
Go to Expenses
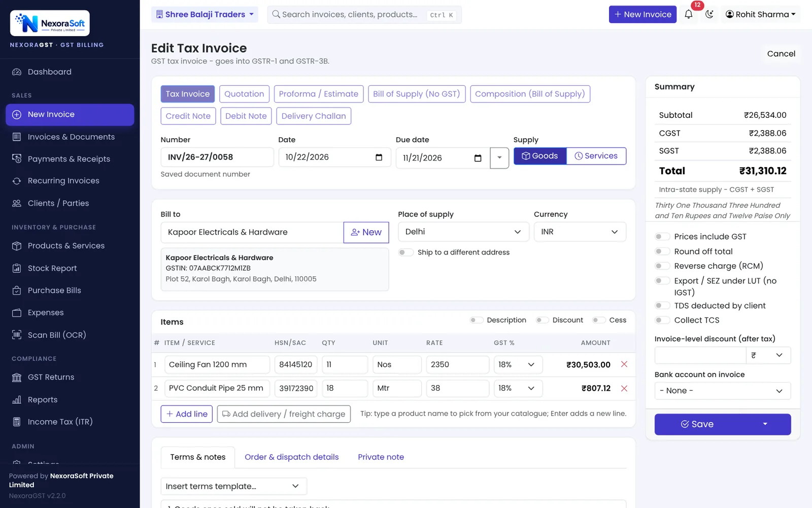click(x=70, y=312)
